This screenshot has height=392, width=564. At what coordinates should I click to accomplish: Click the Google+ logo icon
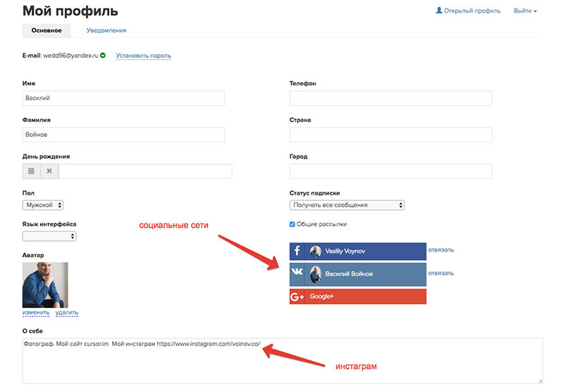[x=297, y=297]
